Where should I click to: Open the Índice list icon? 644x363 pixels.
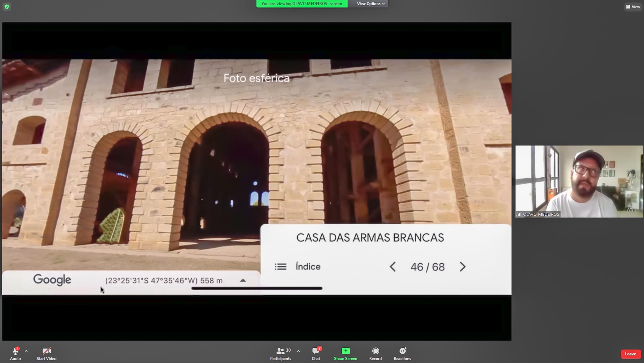pos(280,267)
